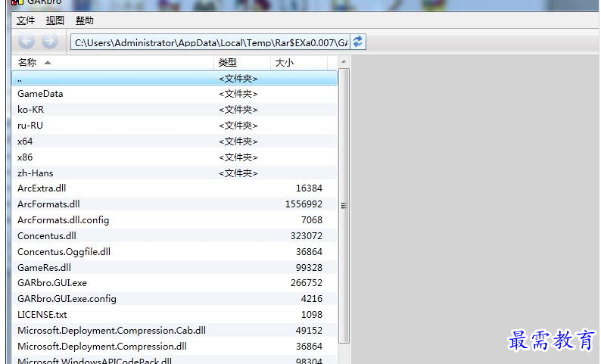This screenshot has height=364, width=601.
Task: Go back with the left arrow button
Action: tap(26, 41)
